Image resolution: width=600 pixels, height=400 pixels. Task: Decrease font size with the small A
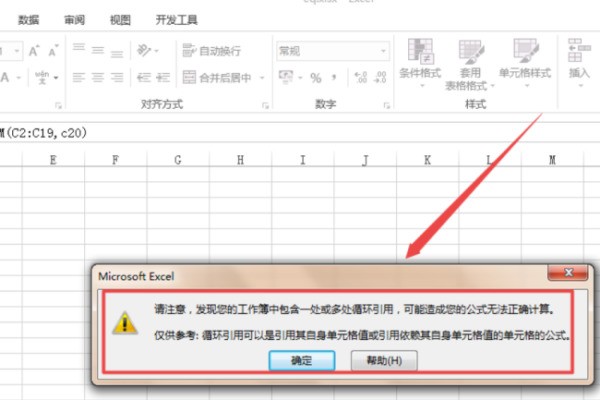coord(53,51)
